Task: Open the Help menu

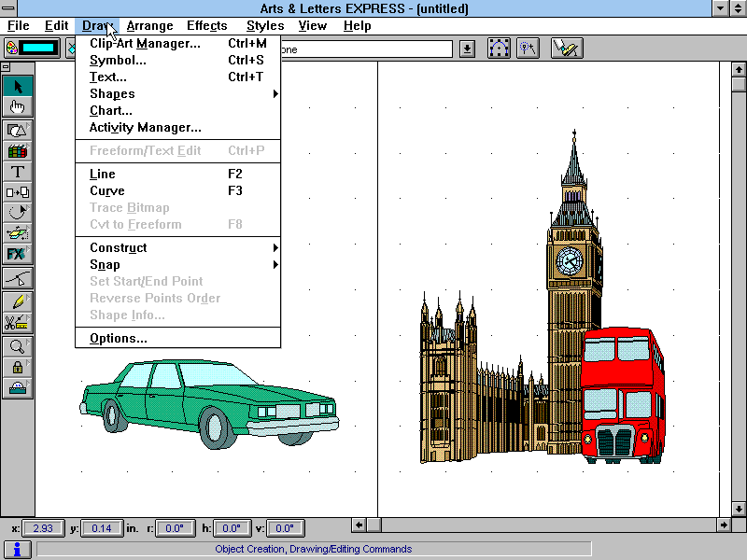Action: tap(357, 26)
